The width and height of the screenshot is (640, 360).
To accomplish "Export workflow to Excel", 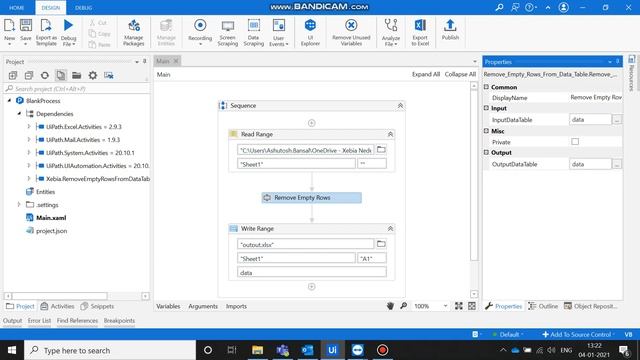I will click(x=420, y=31).
